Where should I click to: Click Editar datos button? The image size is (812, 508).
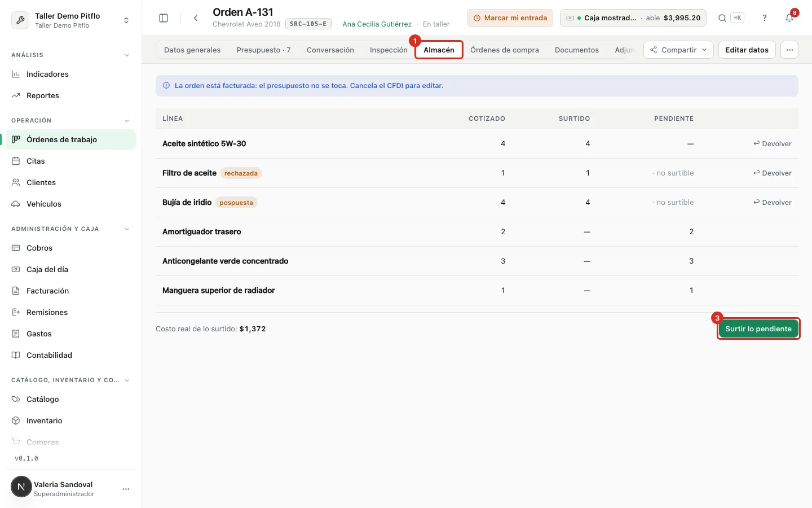coord(747,50)
